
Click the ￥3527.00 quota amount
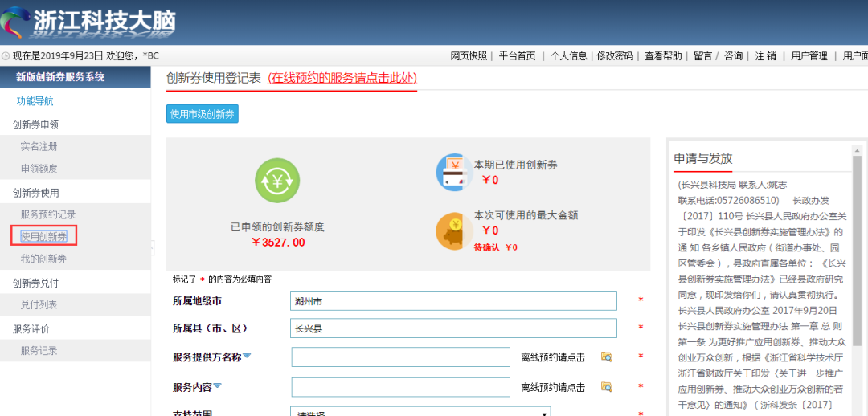pyautogui.click(x=277, y=243)
